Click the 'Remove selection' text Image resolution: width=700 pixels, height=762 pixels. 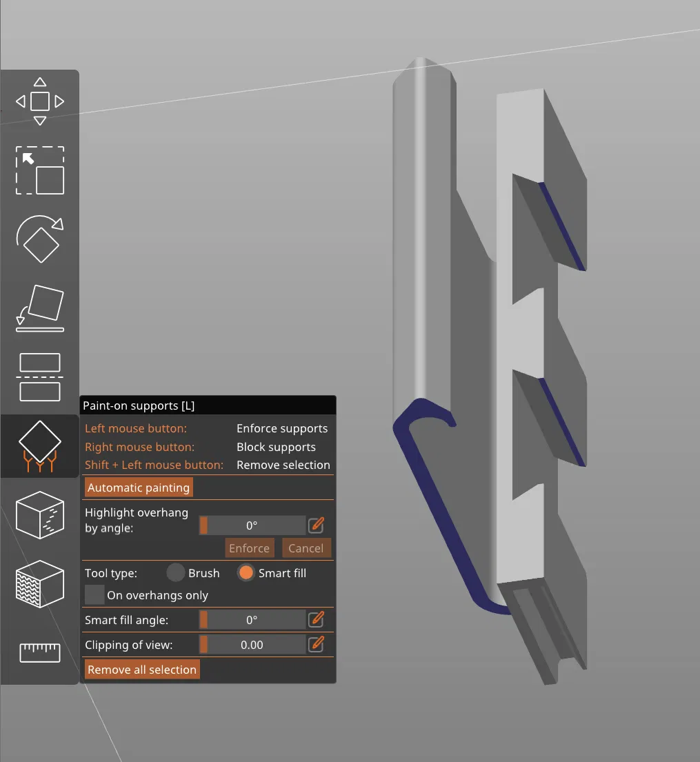283,465
